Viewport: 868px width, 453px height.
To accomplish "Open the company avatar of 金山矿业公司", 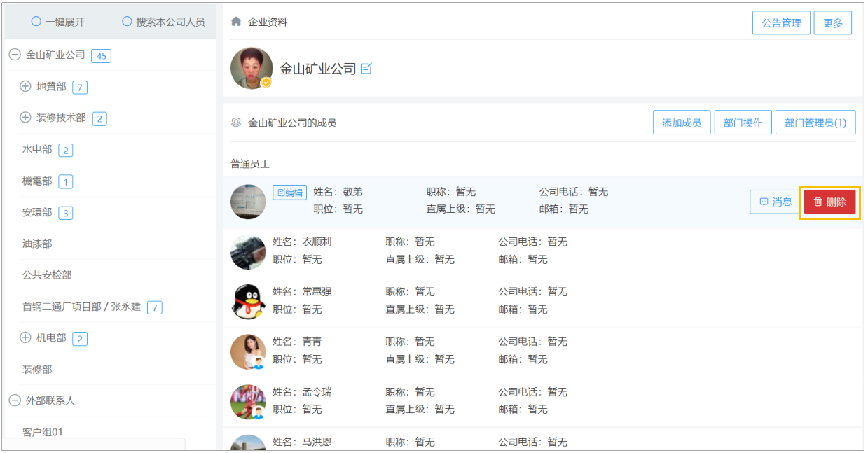I will [x=252, y=68].
